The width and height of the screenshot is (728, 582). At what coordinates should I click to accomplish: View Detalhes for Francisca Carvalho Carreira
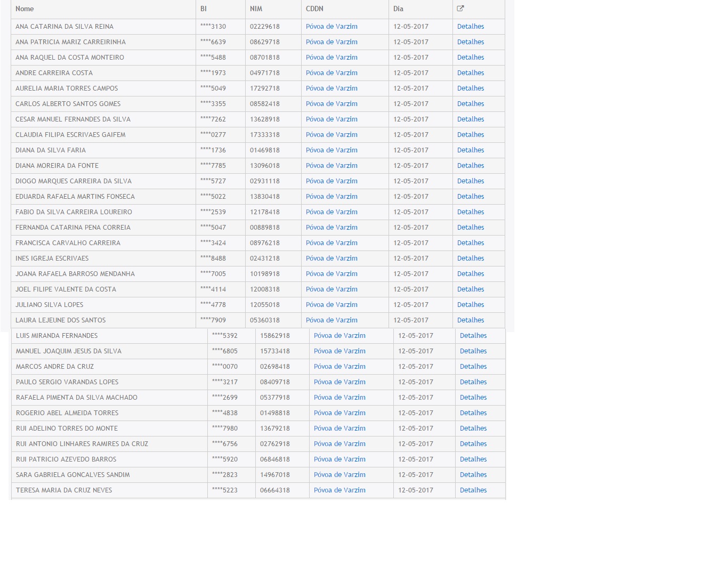tap(471, 243)
